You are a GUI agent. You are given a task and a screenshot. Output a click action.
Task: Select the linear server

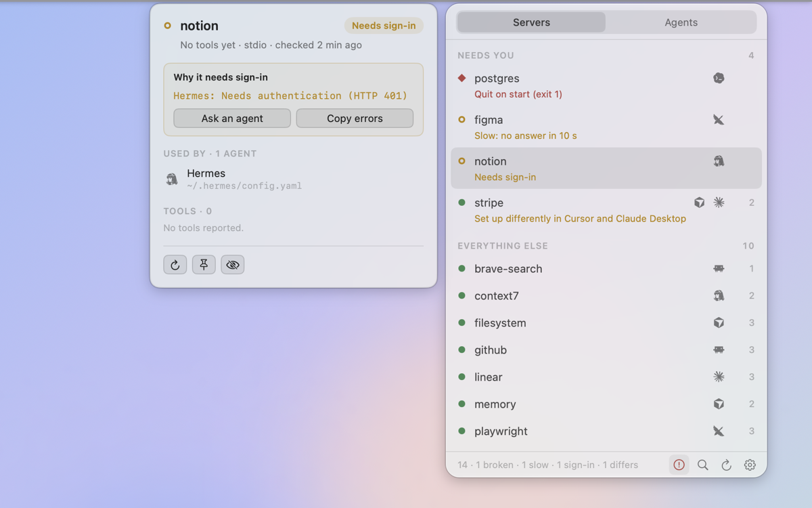(606, 377)
